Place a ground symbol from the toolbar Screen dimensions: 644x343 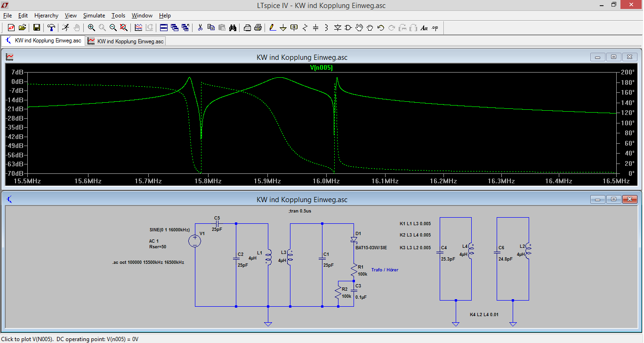283,28
